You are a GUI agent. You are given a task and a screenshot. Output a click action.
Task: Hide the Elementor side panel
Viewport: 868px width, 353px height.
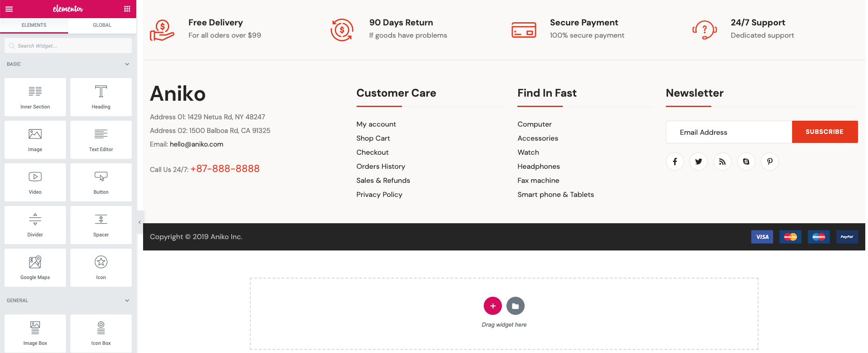coord(139,222)
